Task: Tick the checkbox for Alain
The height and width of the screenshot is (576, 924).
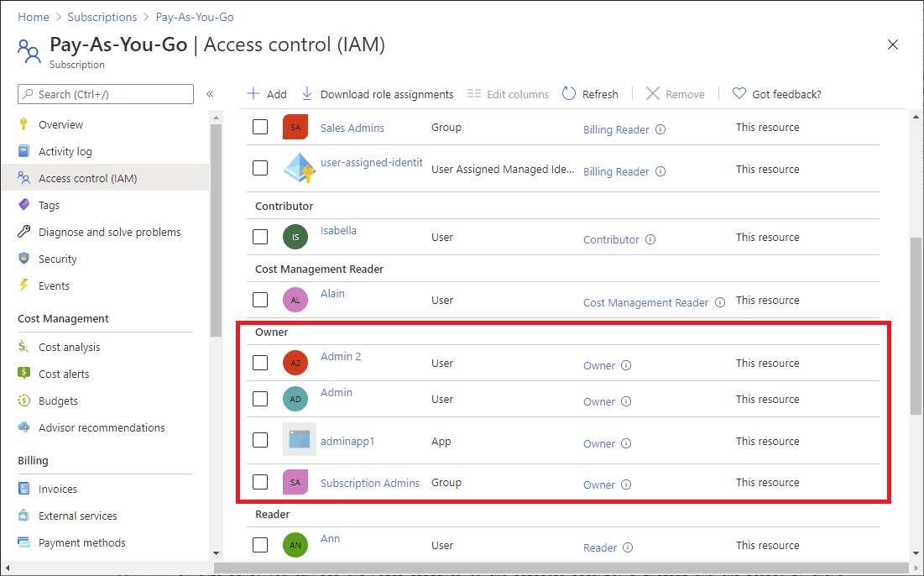Action: point(260,300)
